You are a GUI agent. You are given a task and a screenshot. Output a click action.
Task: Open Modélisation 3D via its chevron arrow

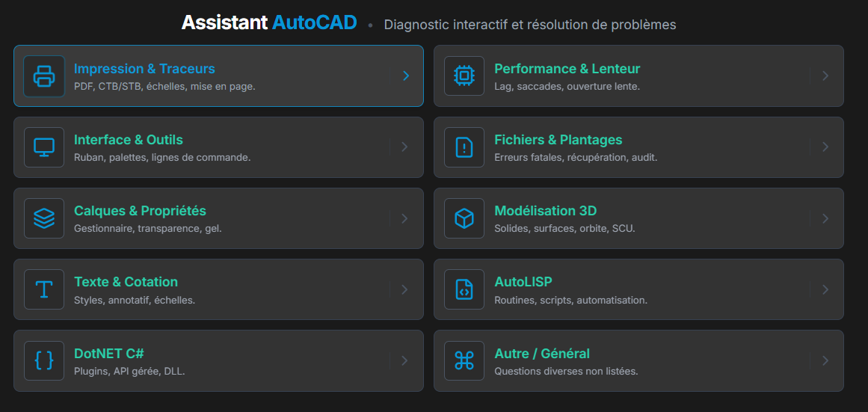[x=825, y=218]
